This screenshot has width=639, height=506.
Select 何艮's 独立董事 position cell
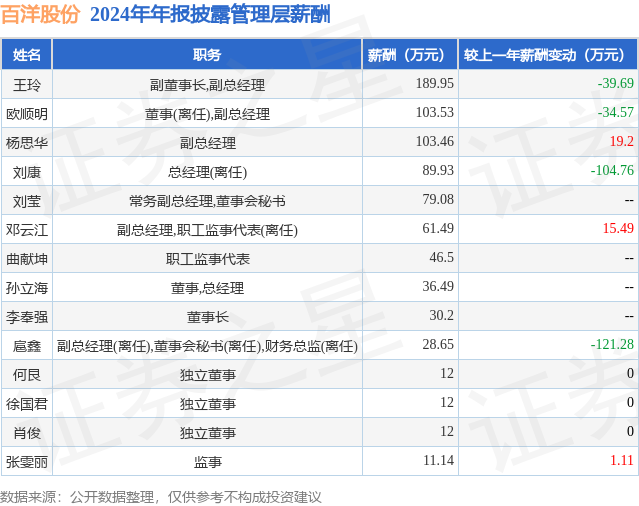point(207,375)
